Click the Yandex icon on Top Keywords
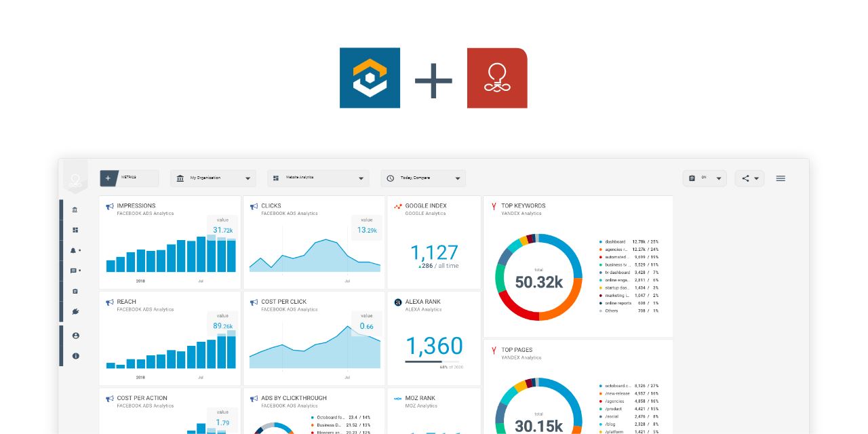The image size is (868, 434). tap(494, 206)
